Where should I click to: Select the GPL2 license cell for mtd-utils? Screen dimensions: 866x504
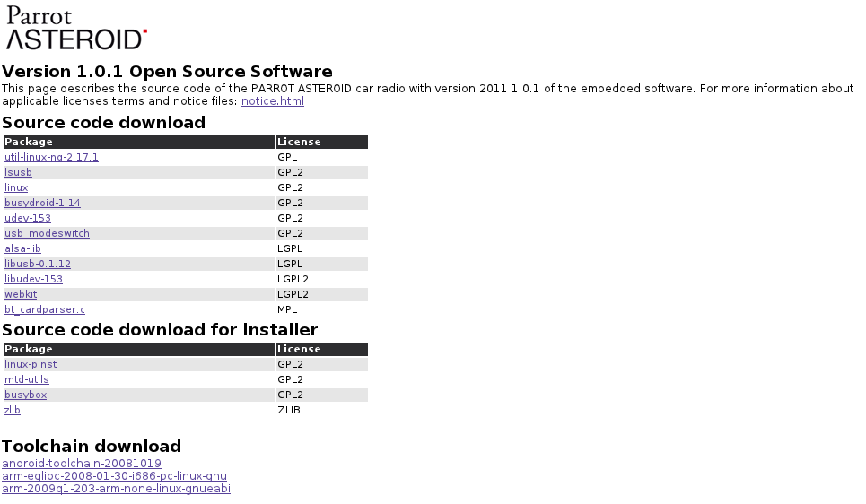[322, 380]
